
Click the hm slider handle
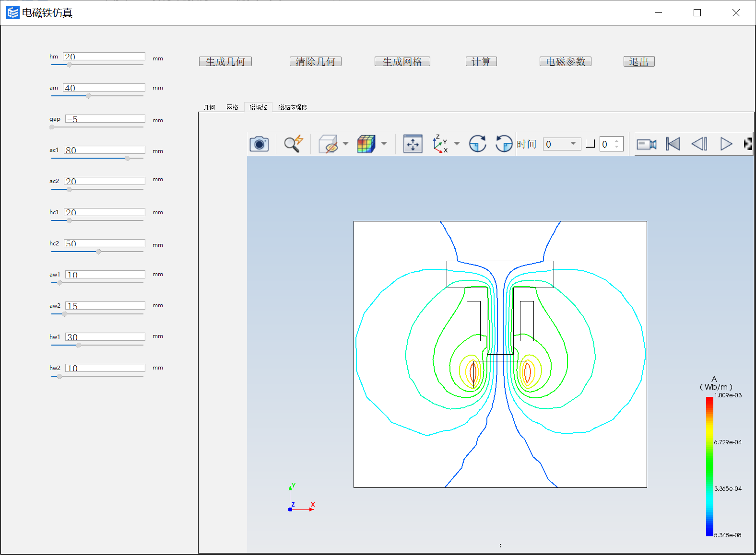click(69, 65)
